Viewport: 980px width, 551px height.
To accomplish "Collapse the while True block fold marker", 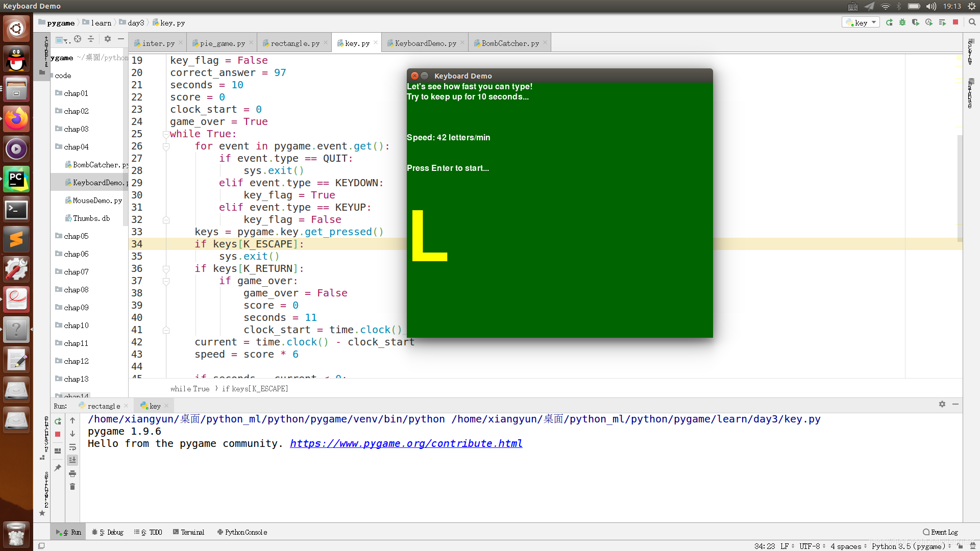I will click(166, 134).
